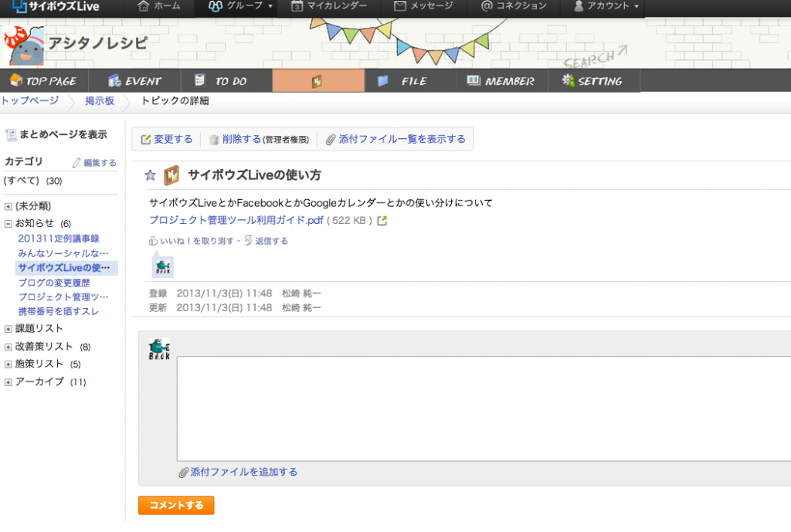The image size is (791, 532).
Task: Open the グループ dropdown menu
Action: (241, 6)
